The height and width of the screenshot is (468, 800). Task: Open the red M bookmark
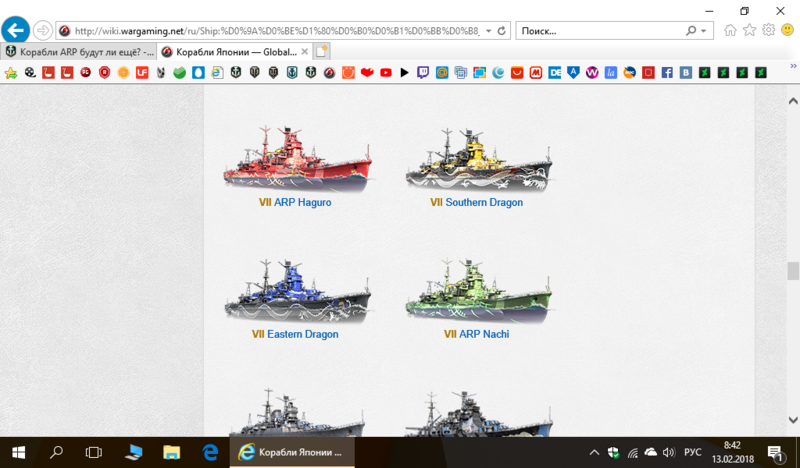click(x=536, y=73)
